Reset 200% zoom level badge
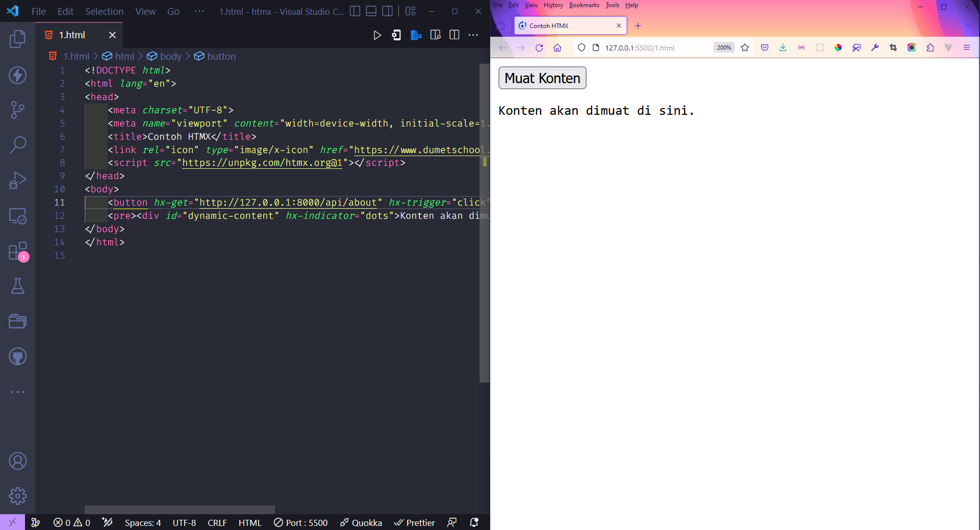This screenshot has width=980, height=530. pyautogui.click(x=724, y=47)
